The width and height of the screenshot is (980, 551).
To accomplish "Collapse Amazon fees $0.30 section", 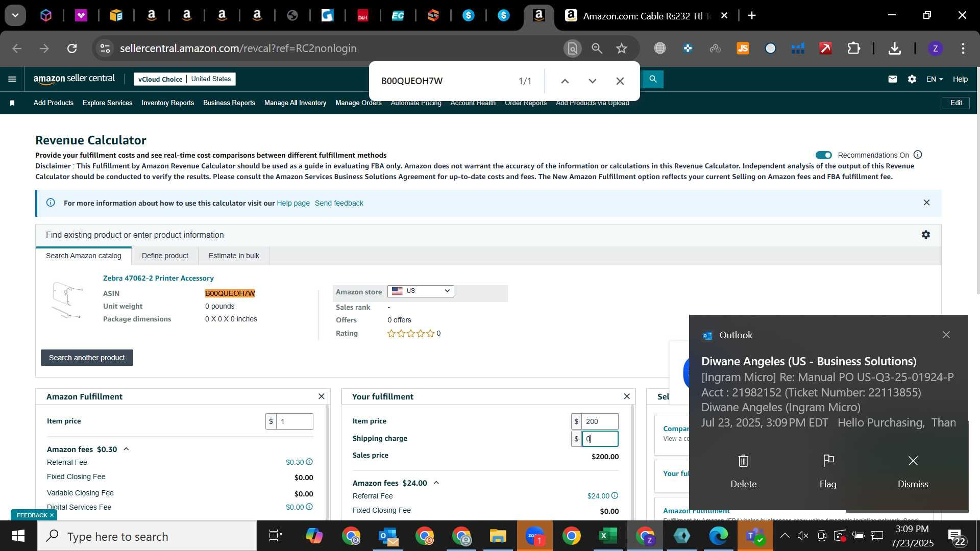I will pos(126,449).
